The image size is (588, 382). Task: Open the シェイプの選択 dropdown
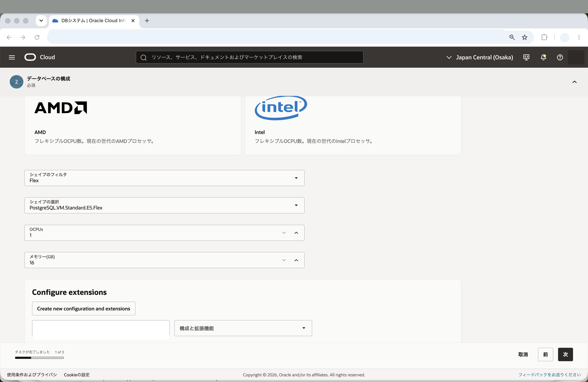coord(164,205)
